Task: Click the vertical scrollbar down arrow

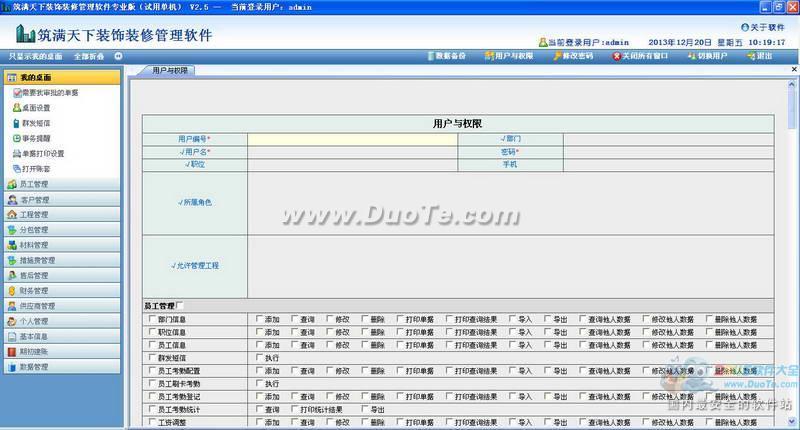Action: (x=792, y=422)
